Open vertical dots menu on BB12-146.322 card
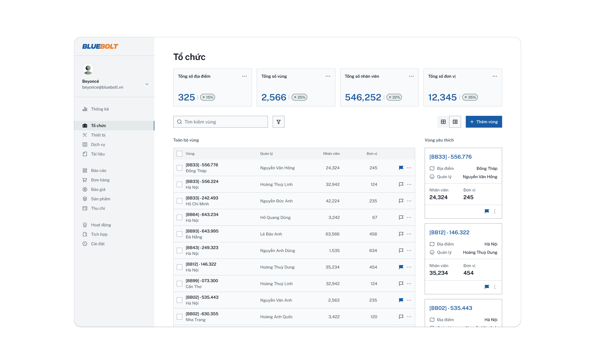Screen dimensions: 595x364 [495, 287]
